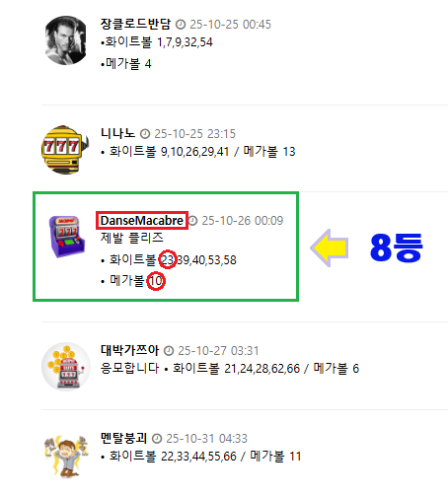
Task: Open the 장클로드반담 username link
Action: coord(135,24)
